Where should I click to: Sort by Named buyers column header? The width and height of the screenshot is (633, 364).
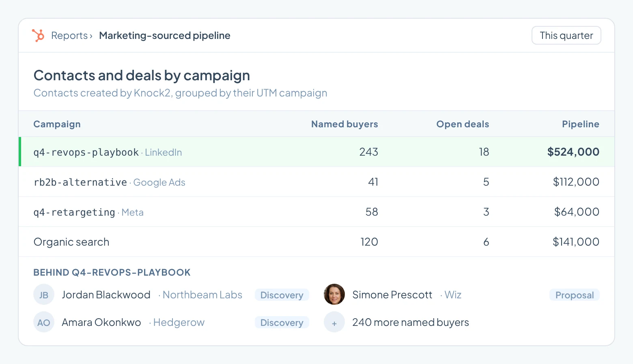(344, 124)
